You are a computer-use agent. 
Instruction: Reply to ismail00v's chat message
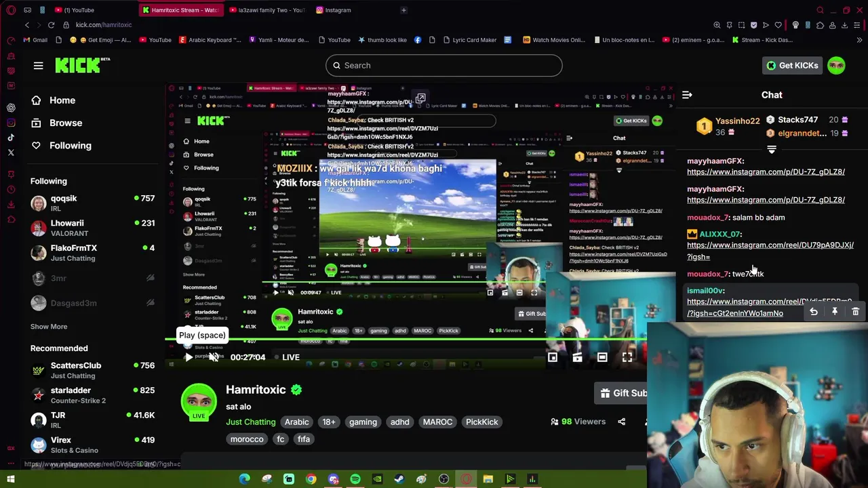814,312
